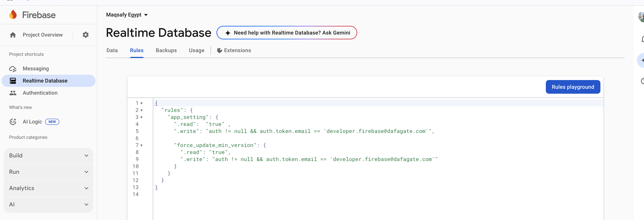Screen dimensions: 644x220
Task: Fold the "app_setting" block at line 3
Action: [142, 117]
